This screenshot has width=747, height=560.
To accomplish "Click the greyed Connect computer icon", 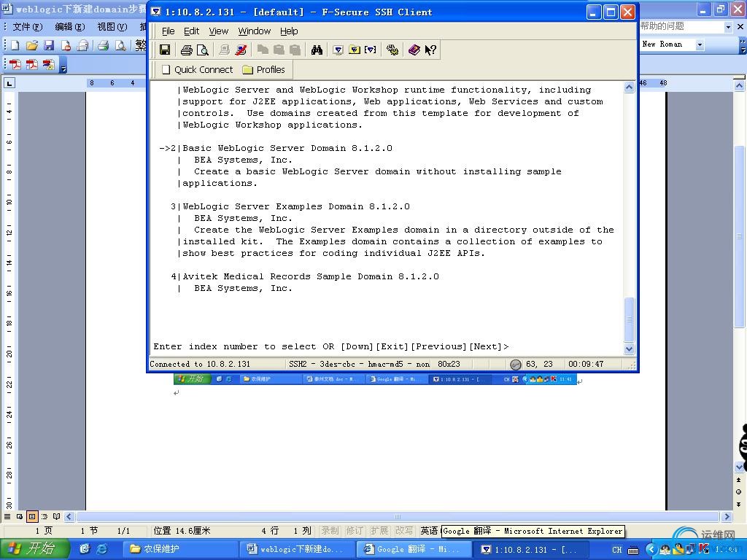I will click(x=225, y=50).
